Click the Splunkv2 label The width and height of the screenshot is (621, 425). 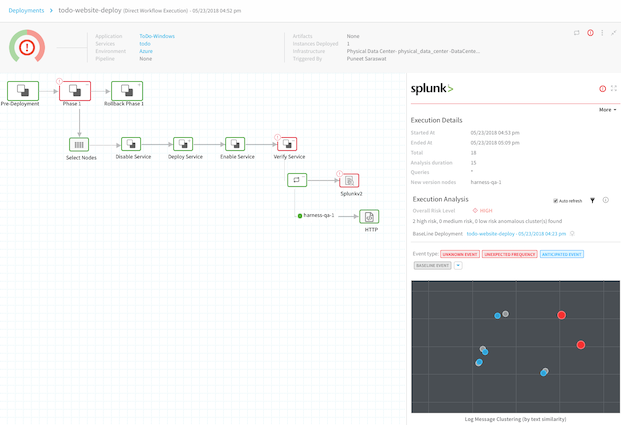click(x=351, y=194)
